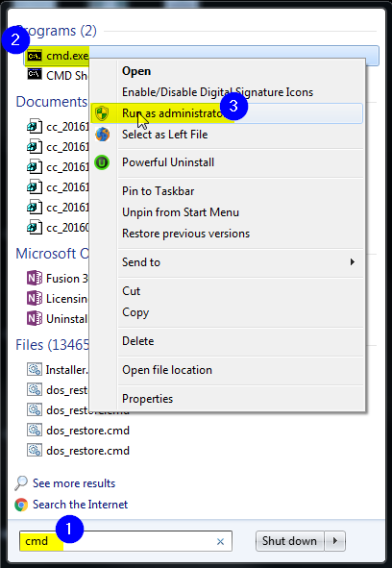
Task: Select the Select as Left File entry
Action: [165, 135]
